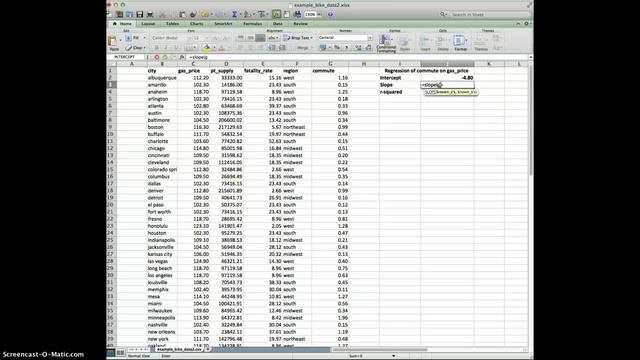Toggle Wrap Text option
The image size is (640, 360).
298,38
